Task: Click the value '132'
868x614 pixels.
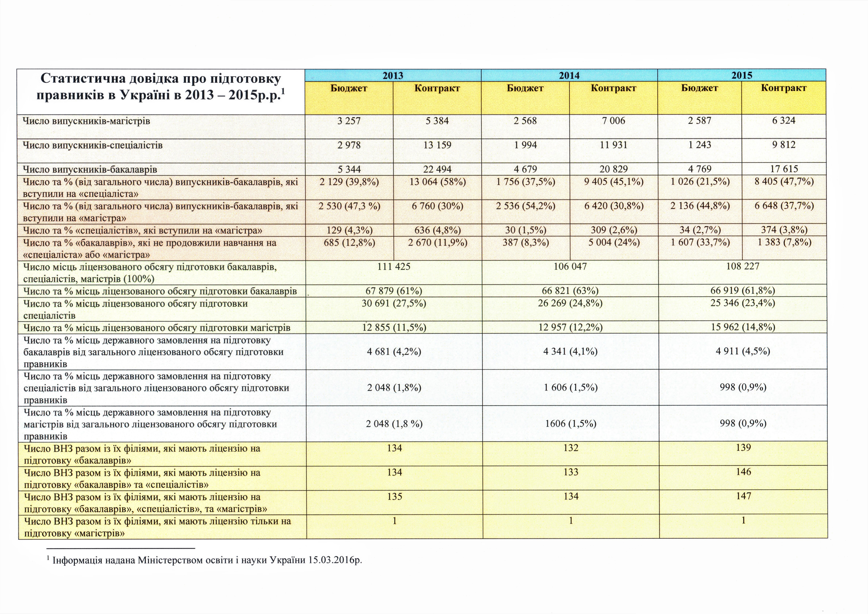Action: [x=571, y=448]
